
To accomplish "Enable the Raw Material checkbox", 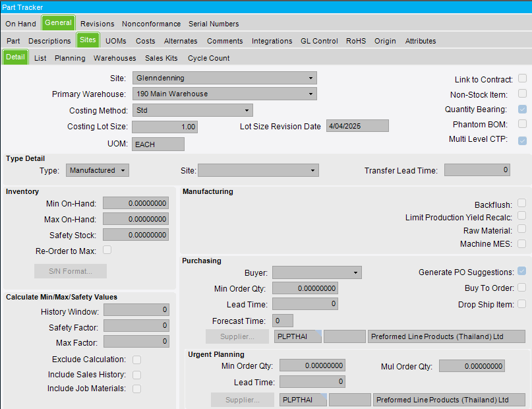I will point(522,229).
